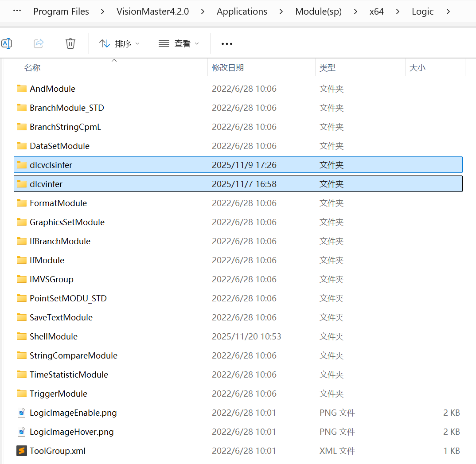Open the 查看 view dropdown
Viewport: 476px width, 464px height.
point(179,43)
